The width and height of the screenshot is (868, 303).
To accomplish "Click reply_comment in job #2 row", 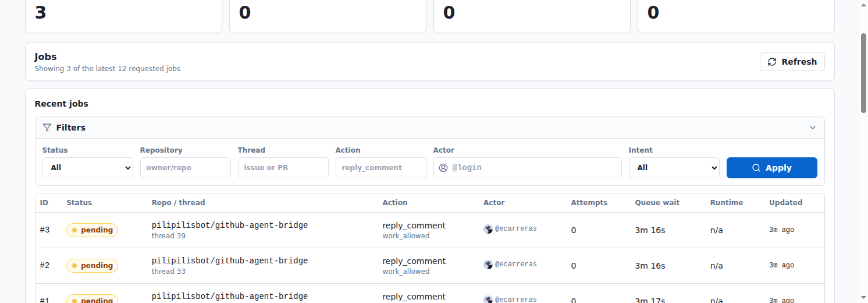I will point(414,261).
